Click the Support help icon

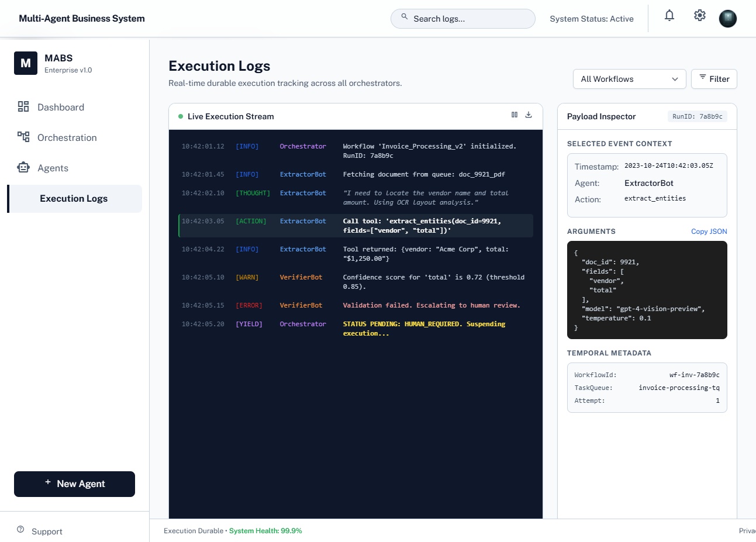(x=20, y=530)
